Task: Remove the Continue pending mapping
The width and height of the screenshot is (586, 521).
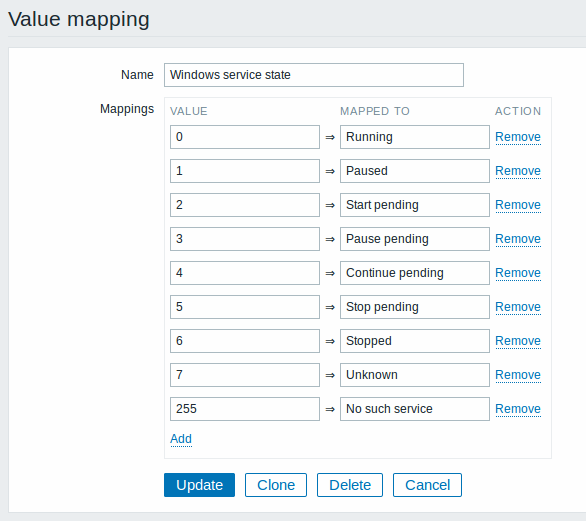Action: click(518, 273)
